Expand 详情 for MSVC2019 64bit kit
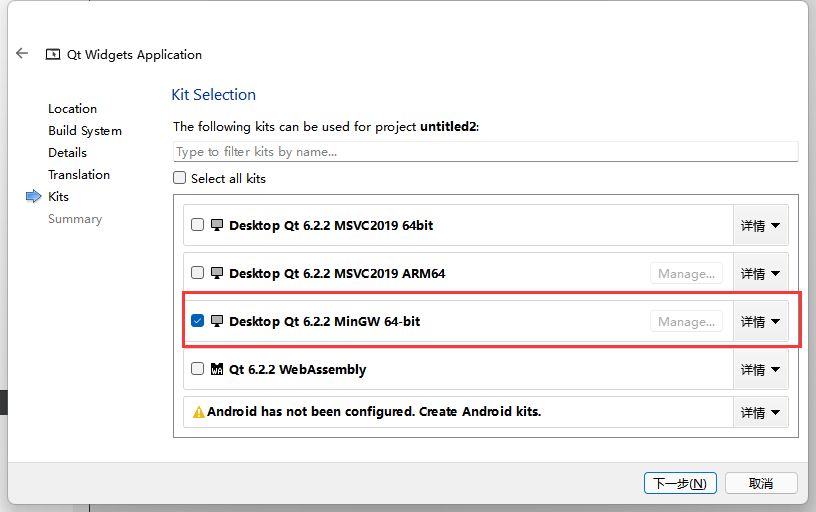Viewport: 816px width, 512px height. (760, 225)
